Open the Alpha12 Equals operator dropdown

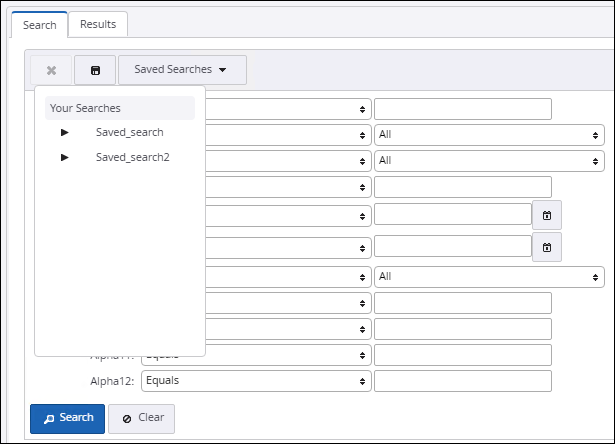[x=255, y=380]
